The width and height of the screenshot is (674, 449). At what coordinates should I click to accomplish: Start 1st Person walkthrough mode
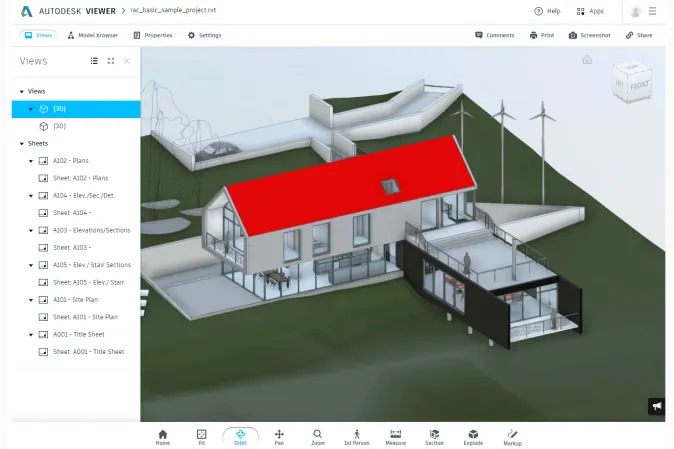pyautogui.click(x=356, y=435)
